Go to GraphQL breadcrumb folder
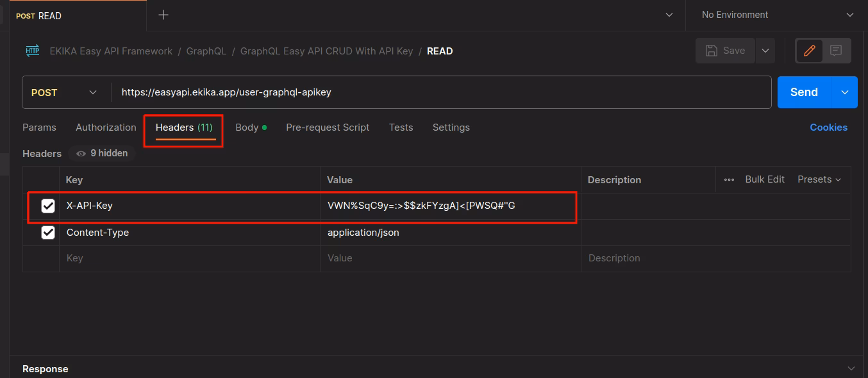The width and height of the screenshot is (868, 378). click(x=206, y=51)
